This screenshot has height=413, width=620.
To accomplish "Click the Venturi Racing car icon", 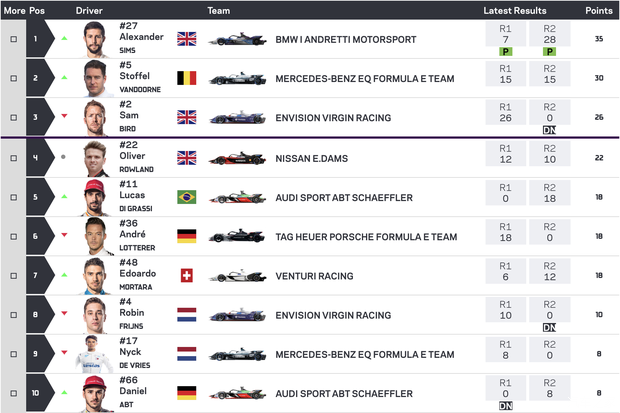I will (x=237, y=276).
